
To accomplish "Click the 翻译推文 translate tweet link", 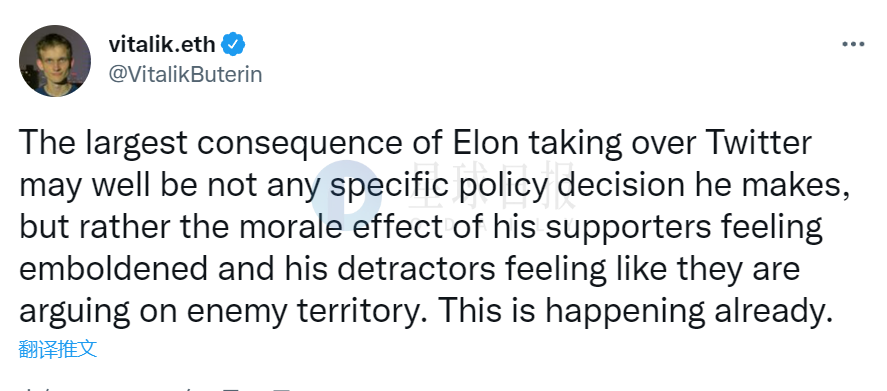I will pyautogui.click(x=58, y=349).
